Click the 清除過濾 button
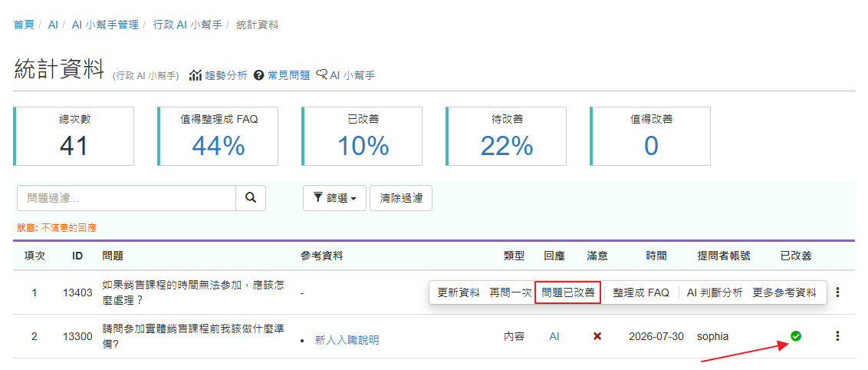The height and width of the screenshot is (370, 868). [x=401, y=198]
